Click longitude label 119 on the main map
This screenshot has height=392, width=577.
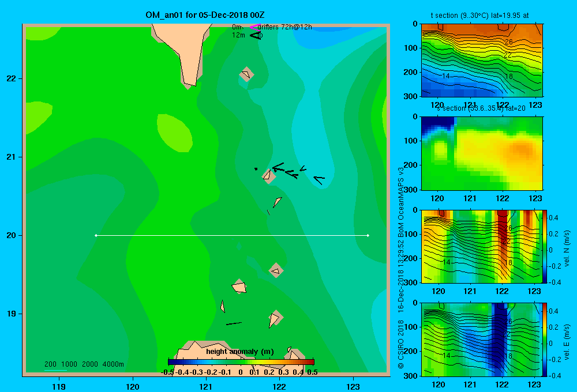59,387
